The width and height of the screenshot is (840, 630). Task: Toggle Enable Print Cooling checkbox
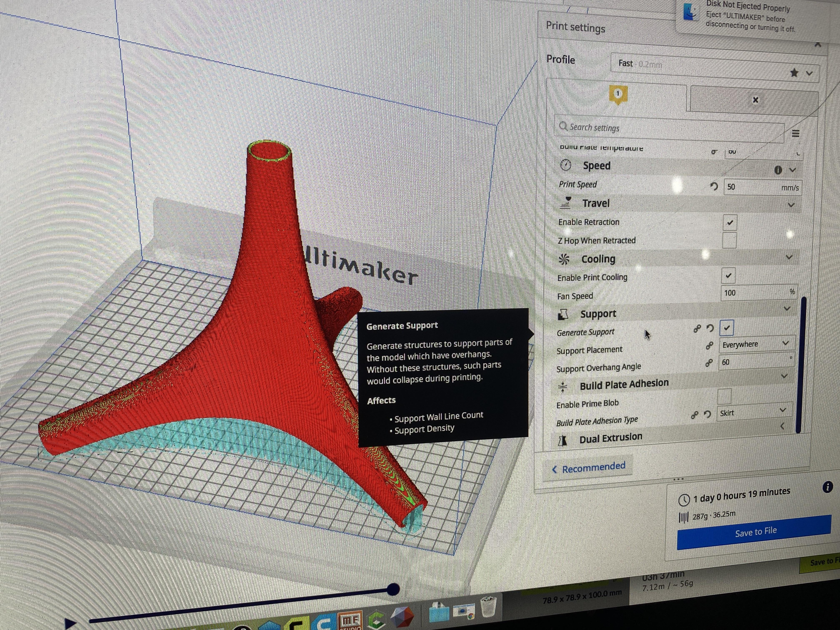(x=728, y=276)
